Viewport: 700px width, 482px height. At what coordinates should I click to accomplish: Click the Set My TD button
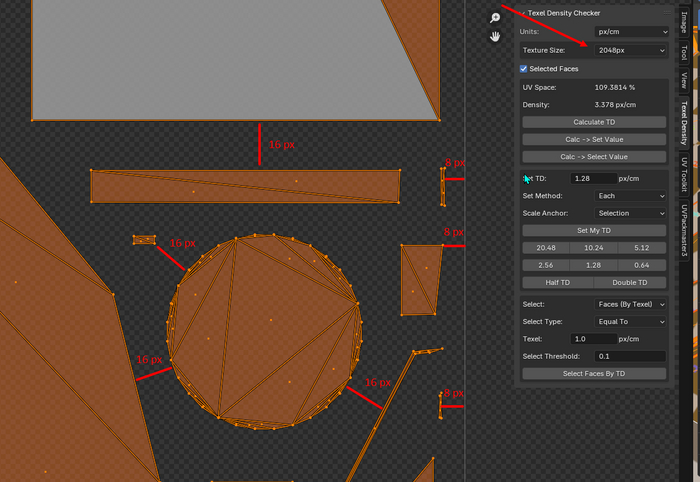(594, 231)
